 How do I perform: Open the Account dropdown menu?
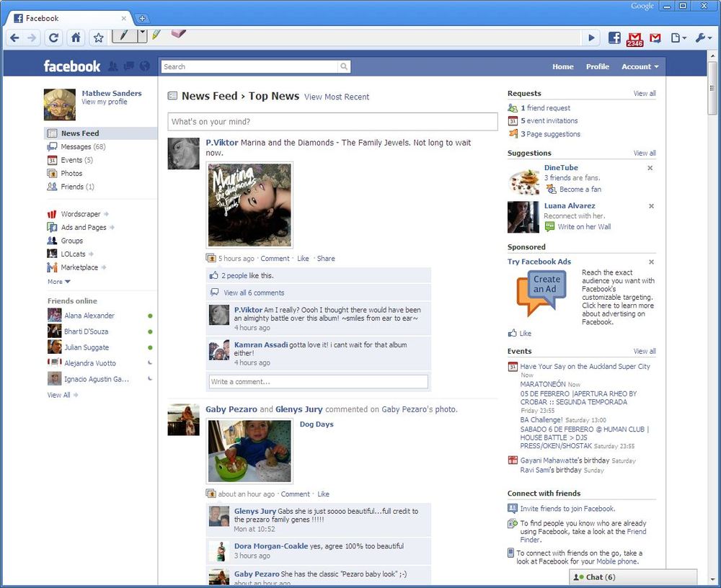pyautogui.click(x=640, y=67)
